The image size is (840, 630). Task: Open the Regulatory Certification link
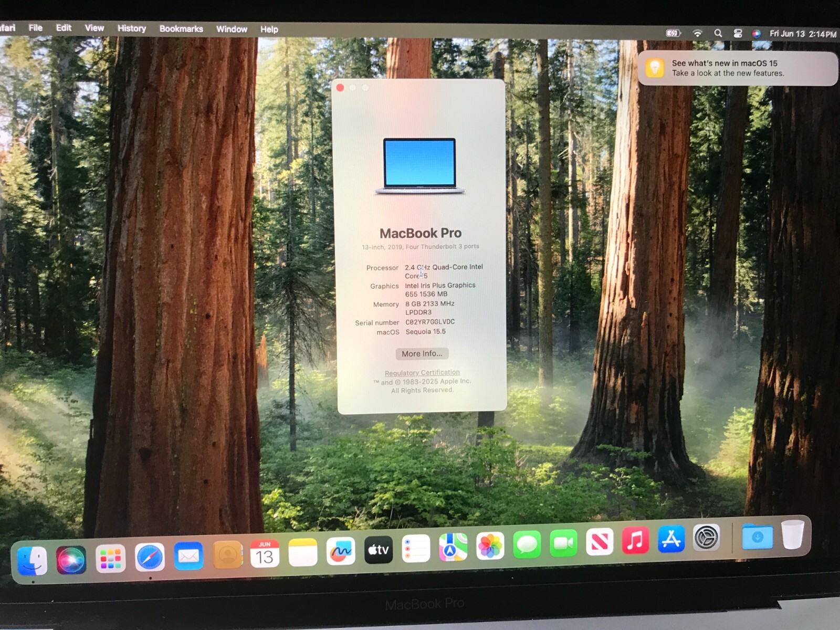point(422,372)
